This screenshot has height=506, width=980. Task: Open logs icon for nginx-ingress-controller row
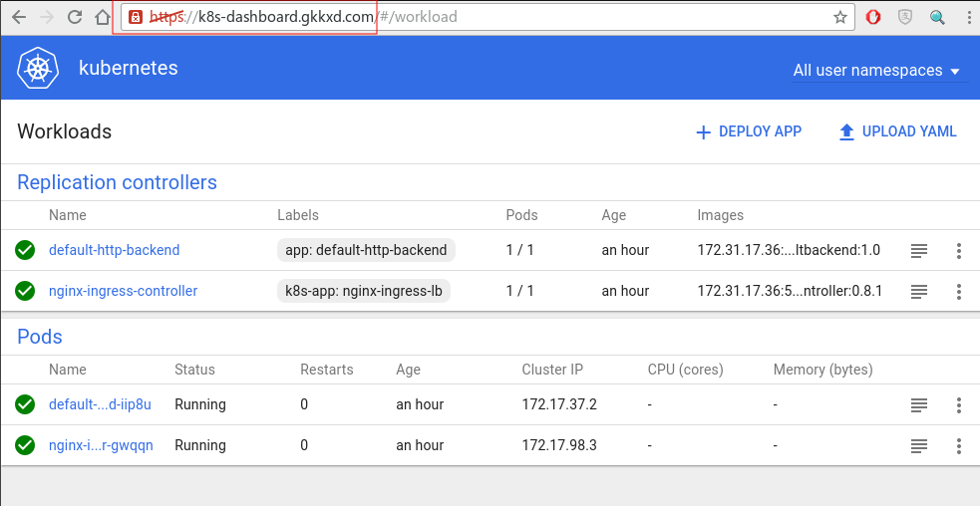pyautogui.click(x=919, y=291)
